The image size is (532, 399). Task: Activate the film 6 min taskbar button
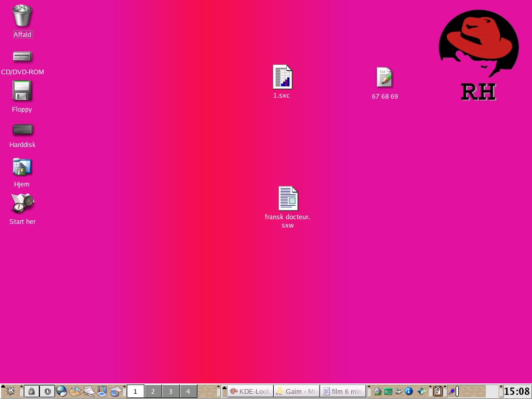pyautogui.click(x=343, y=391)
